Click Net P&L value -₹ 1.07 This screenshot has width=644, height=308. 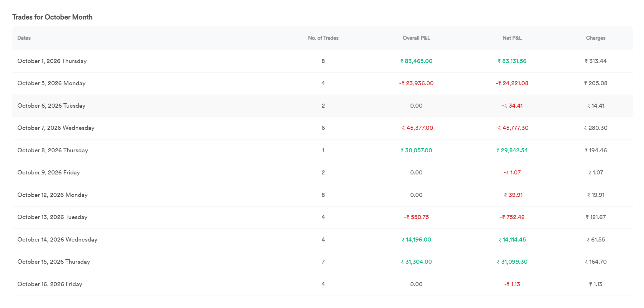[512, 173]
